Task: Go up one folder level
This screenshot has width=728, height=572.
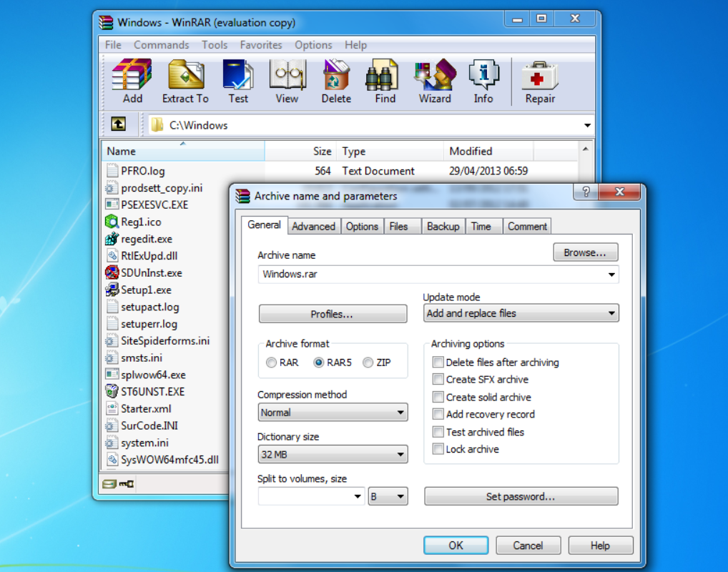Action: point(119,124)
